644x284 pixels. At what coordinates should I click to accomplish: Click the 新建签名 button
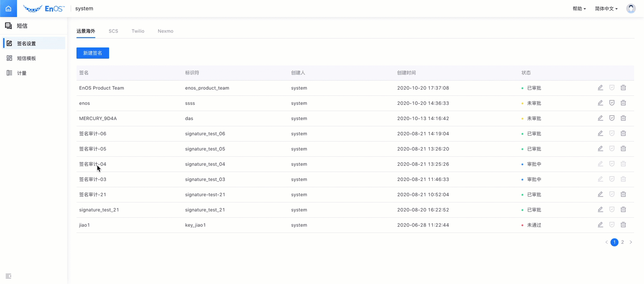(93, 53)
